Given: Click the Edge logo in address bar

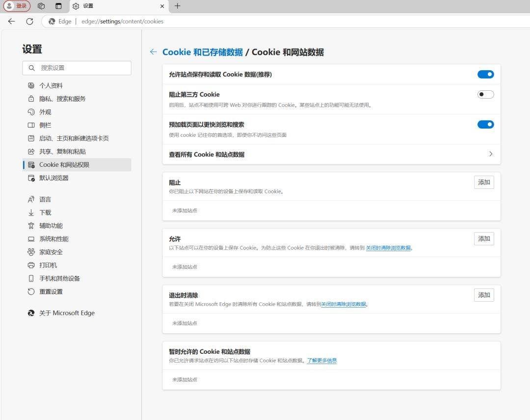Looking at the screenshot, I should 52,21.
